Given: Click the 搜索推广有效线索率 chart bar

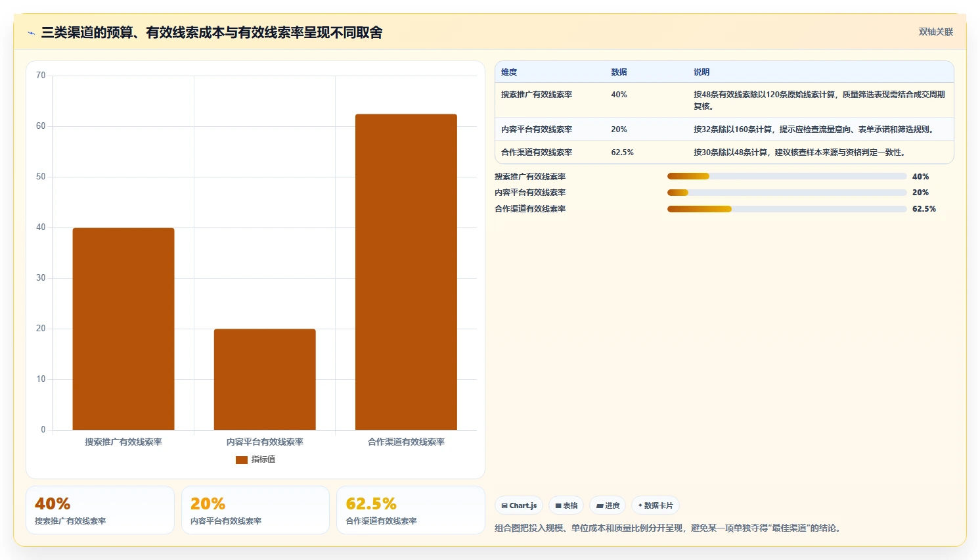Looking at the screenshot, I should point(123,329).
